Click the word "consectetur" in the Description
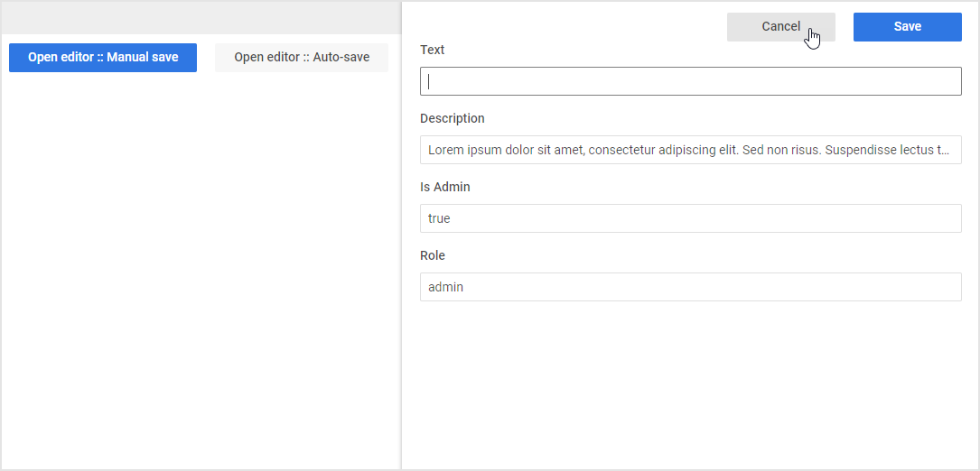The height and width of the screenshot is (471, 980). coord(624,150)
